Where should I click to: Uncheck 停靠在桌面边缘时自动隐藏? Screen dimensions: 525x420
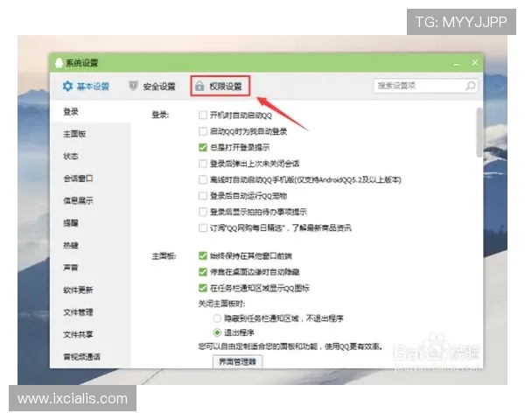tap(203, 272)
